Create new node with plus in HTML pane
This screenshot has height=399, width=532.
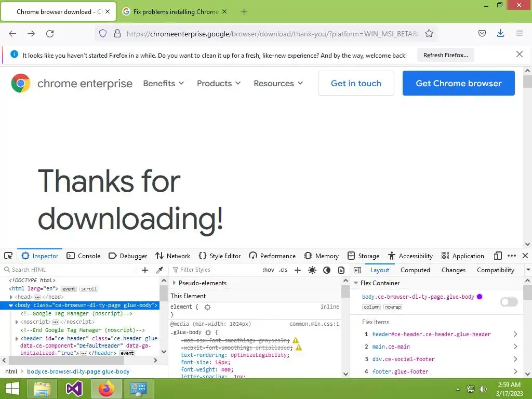pos(145,270)
